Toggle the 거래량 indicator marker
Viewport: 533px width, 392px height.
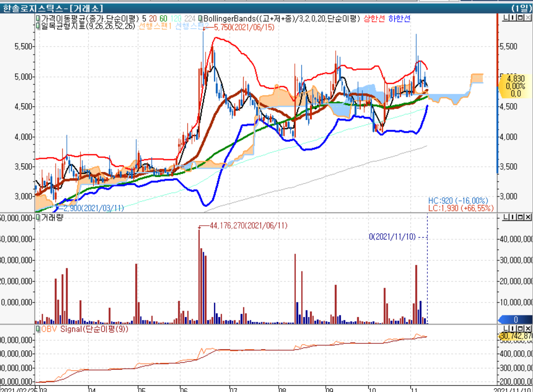tap(38, 218)
